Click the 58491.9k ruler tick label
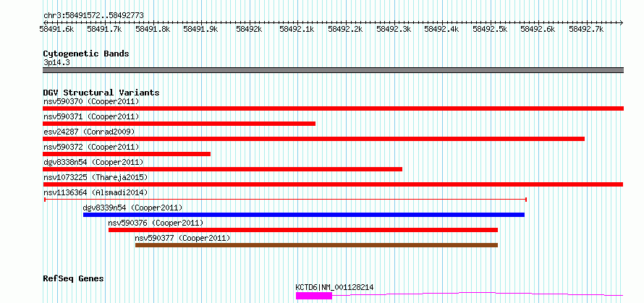 pyautogui.click(x=200, y=29)
